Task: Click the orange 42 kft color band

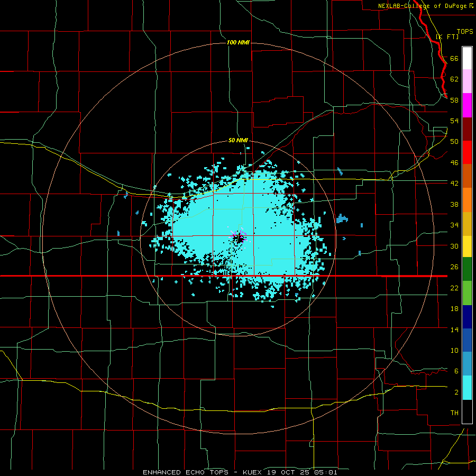Action: 467,200
